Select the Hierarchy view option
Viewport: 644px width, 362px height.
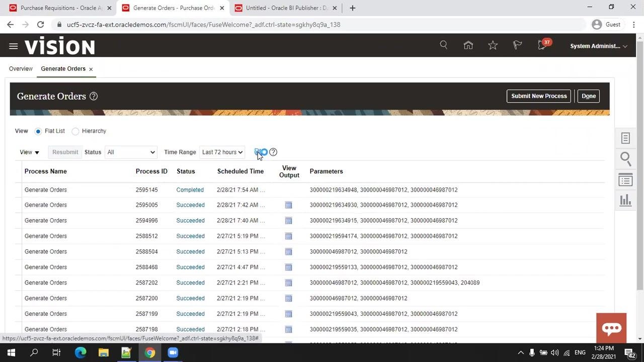point(75,131)
